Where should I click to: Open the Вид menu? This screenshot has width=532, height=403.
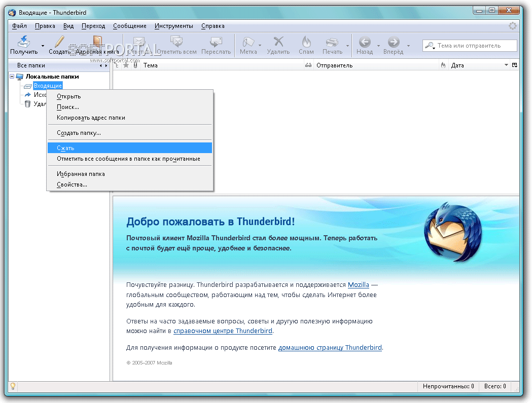[68, 26]
